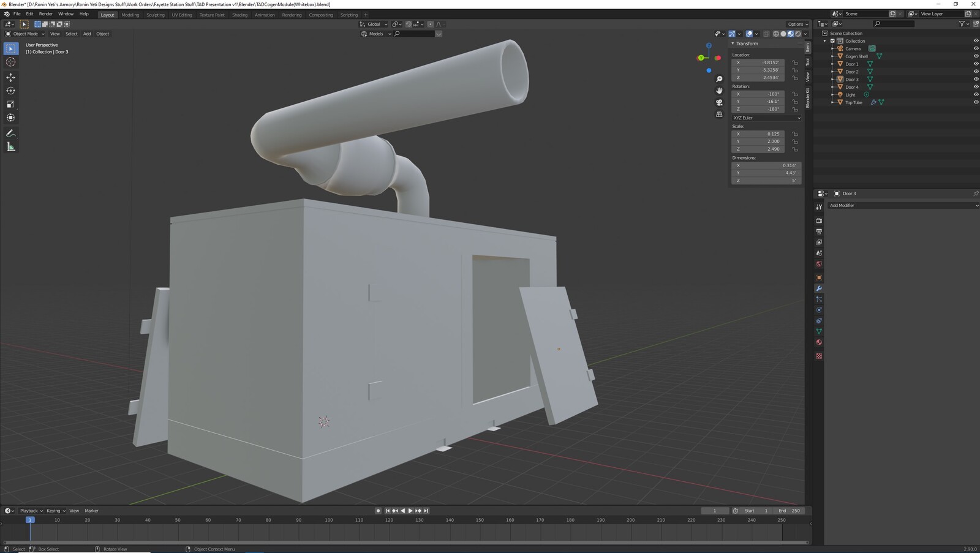Open timeline Marker menu

coord(91,511)
